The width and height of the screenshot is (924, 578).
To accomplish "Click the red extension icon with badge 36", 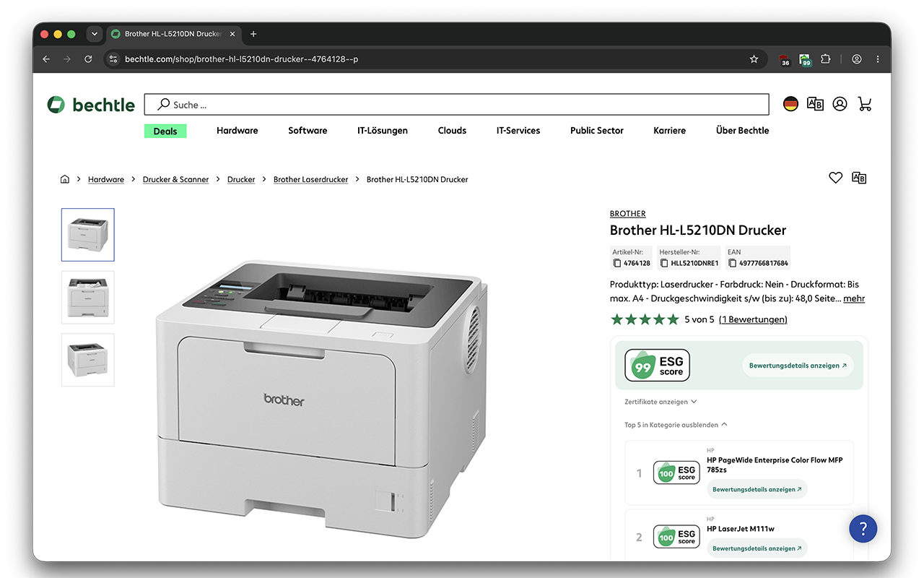I will click(784, 60).
